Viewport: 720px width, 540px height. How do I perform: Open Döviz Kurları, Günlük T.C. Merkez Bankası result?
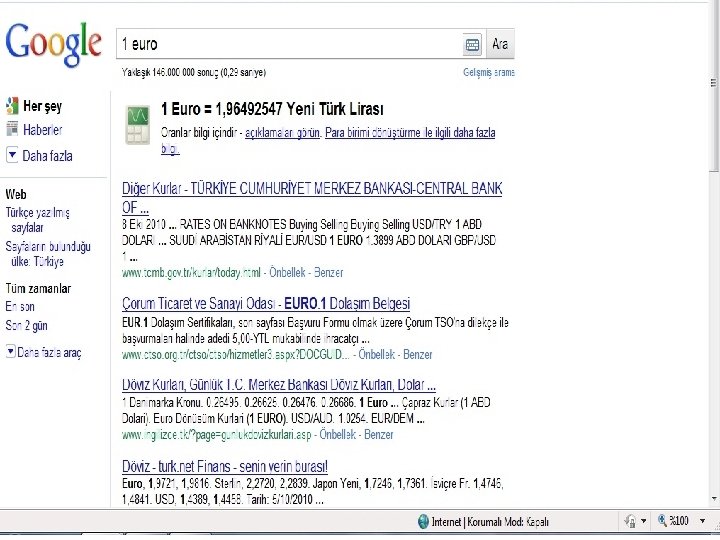point(279,384)
